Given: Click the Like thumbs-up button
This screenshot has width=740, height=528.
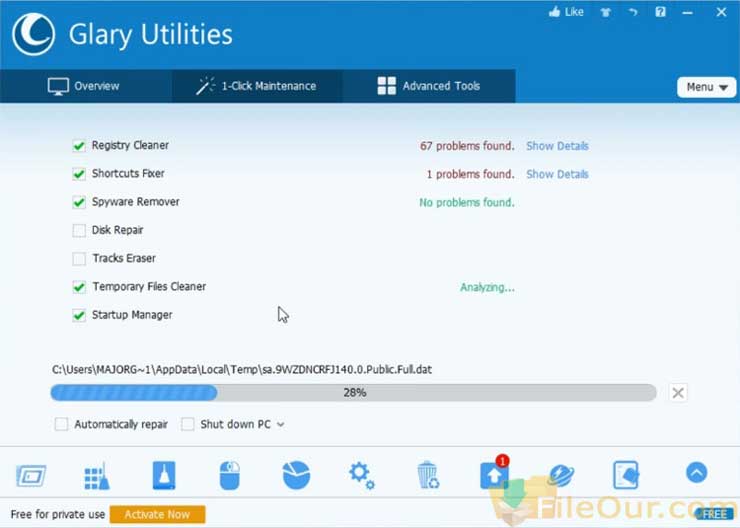Looking at the screenshot, I should click(566, 12).
